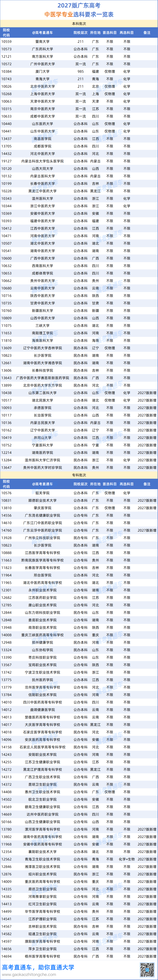Click the school name 井冈山大学
The width and height of the screenshot is (158, 980).
(x=43, y=438)
